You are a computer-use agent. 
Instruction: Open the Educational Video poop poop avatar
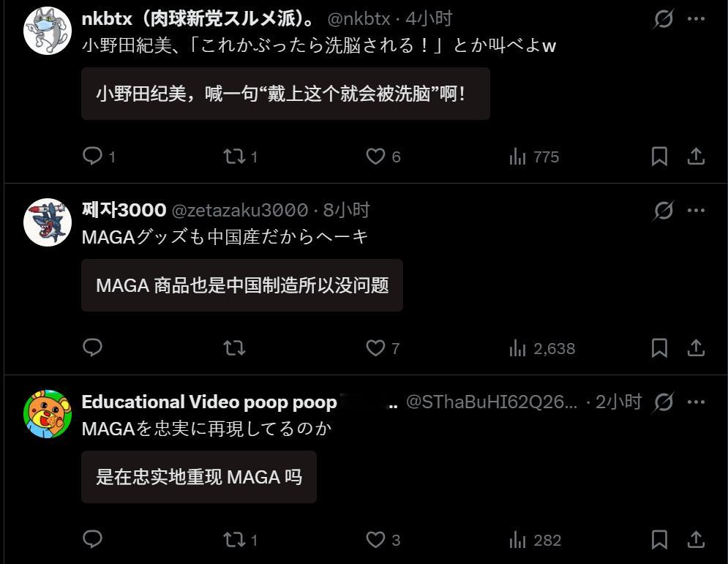[48, 413]
